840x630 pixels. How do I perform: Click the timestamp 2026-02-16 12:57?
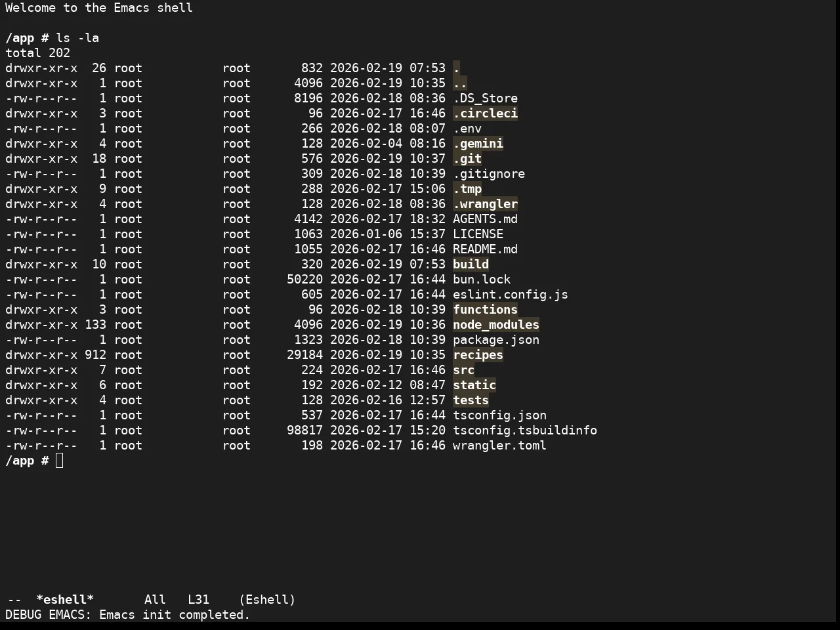(x=388, y=400)
